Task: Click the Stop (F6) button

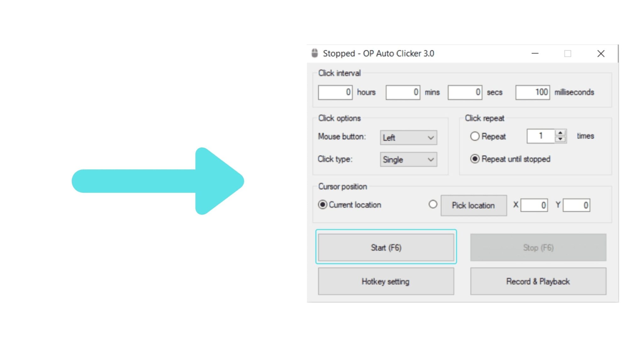Action: click(x=538, y=248)
